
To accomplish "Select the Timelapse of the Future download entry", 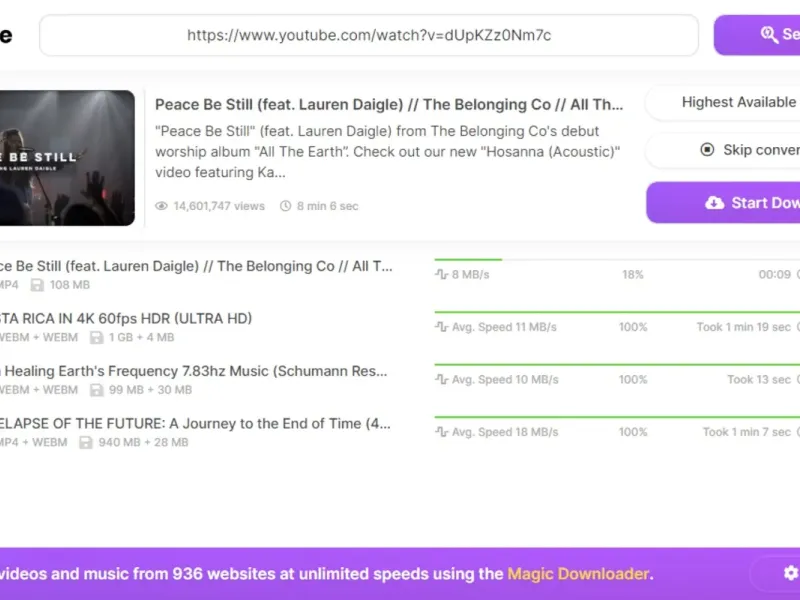I will coord(400,432).
